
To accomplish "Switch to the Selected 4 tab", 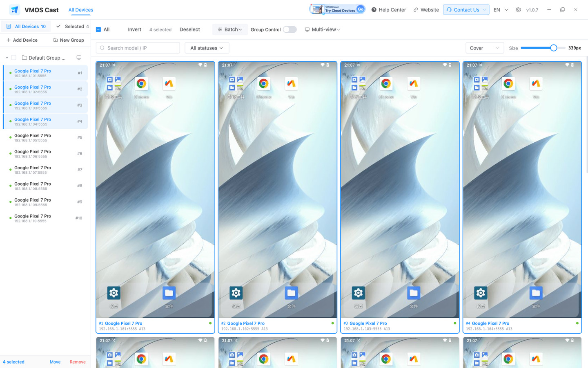I will coord(73,27).
